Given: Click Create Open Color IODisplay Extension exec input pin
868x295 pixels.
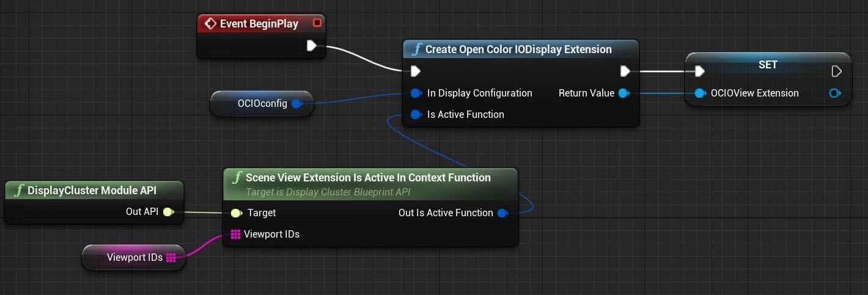Looking at the screenshot, I should [415, 71].
